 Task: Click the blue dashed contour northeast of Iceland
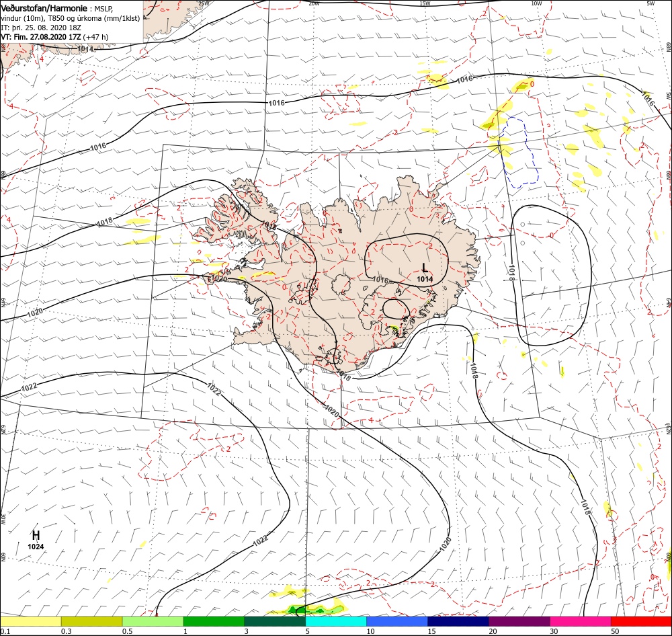[519, 152]
